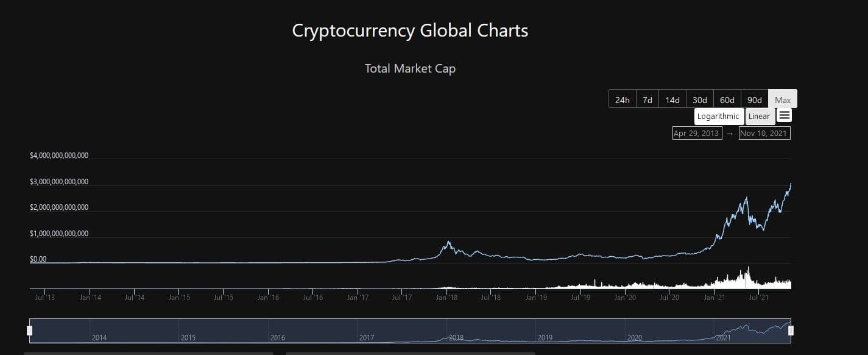Click the Apr 29, 2013 start date field
The width and height of the screenshot is (868, 355).
click(697, 133)
